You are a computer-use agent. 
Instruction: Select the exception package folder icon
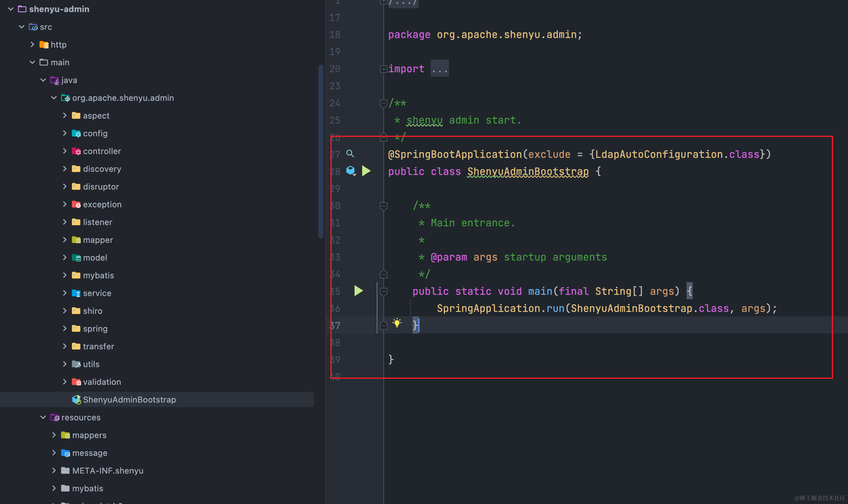76,204
